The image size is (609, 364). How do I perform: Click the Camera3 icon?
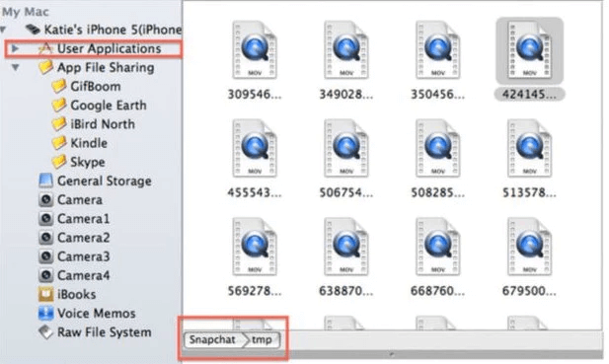coord(45,256)
